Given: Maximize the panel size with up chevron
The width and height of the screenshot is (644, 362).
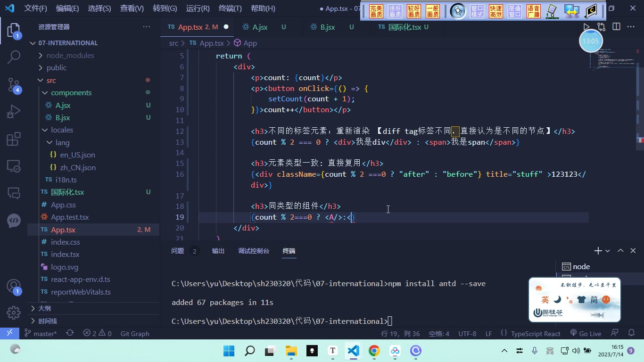Looking at the screenshot, I should click(x=620, y=251).
